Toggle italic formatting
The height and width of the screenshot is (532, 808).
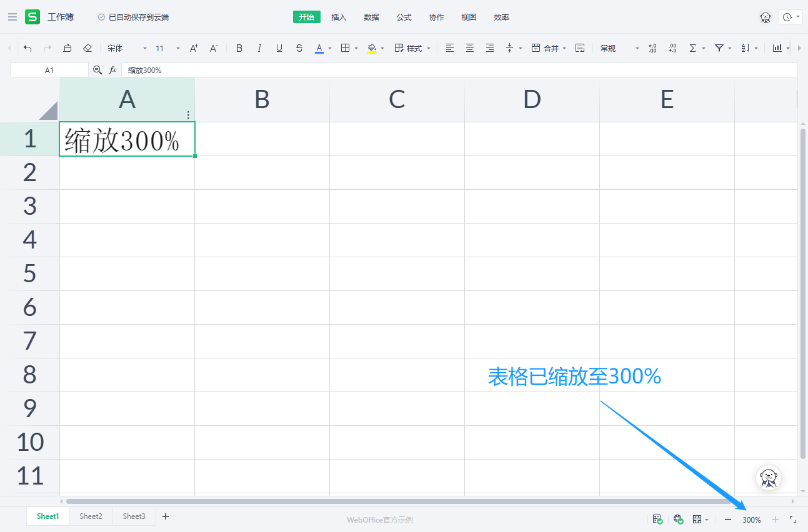click(259, 48)
